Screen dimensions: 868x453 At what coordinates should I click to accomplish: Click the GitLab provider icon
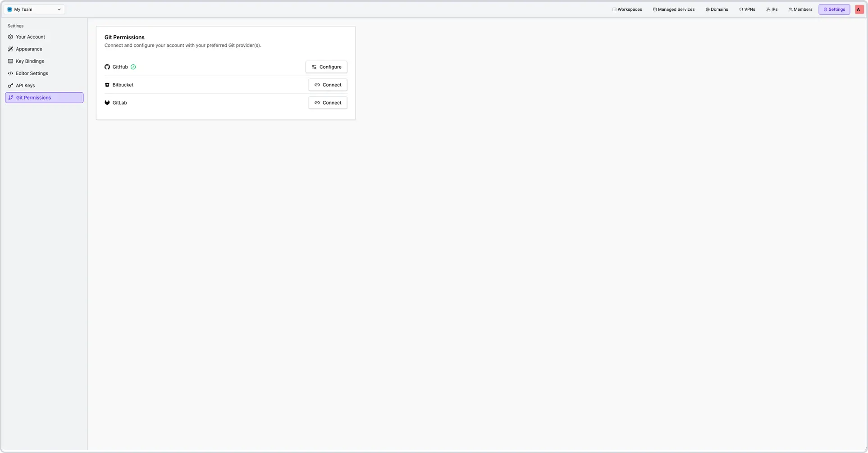(x=107, y=102)
